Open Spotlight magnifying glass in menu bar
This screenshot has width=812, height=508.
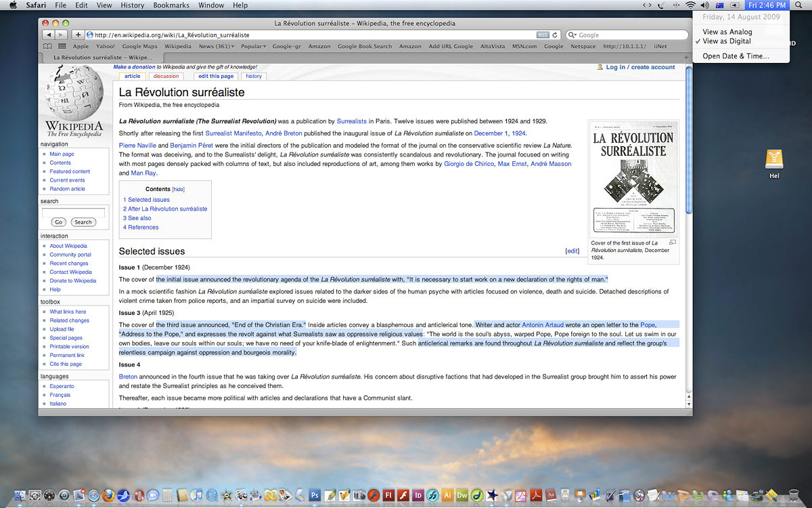click(798, 5)
